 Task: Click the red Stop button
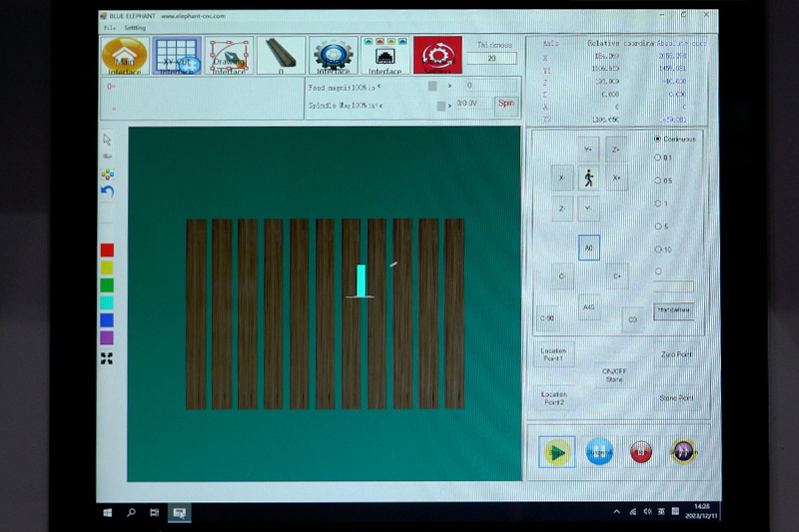tap(641, 451)
